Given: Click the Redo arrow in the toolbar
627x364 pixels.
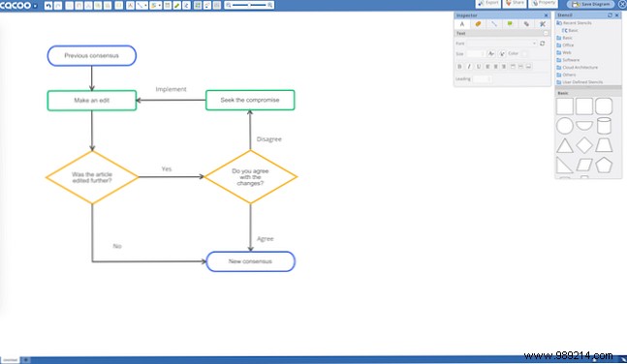Looking at the screenshot, I should [58, 6].
